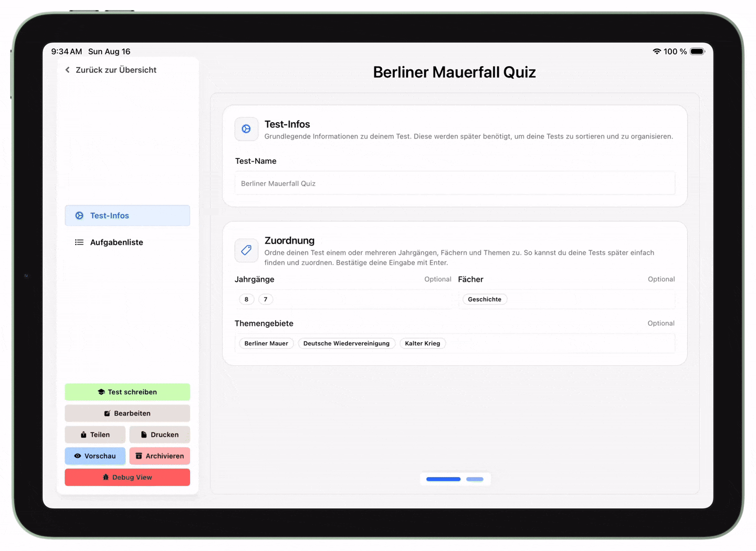This screenshot has width=756, height=551.
Task: Click the Test-Name label
Action: click(256, 161)
